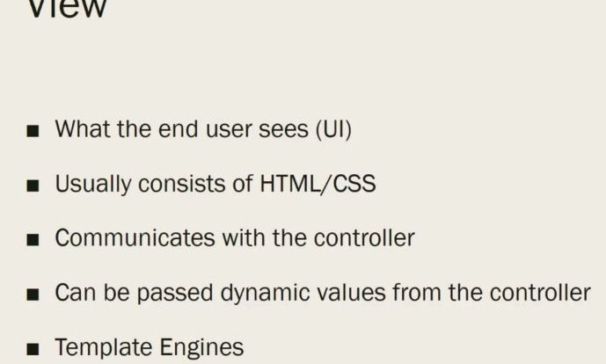
Task: Click the bullet before 'Template Engines'
Action: (x=33, y=349)
